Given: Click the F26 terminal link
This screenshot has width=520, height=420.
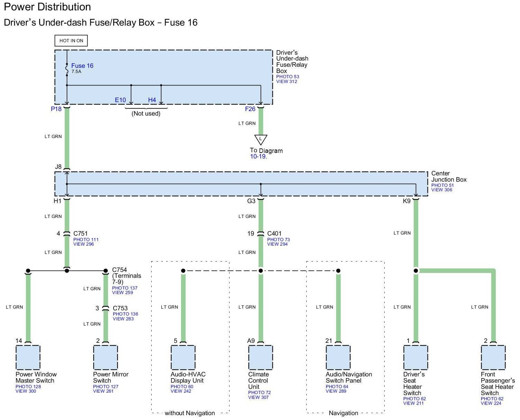Looking at the screenshot, I should (x=250, y=109).
